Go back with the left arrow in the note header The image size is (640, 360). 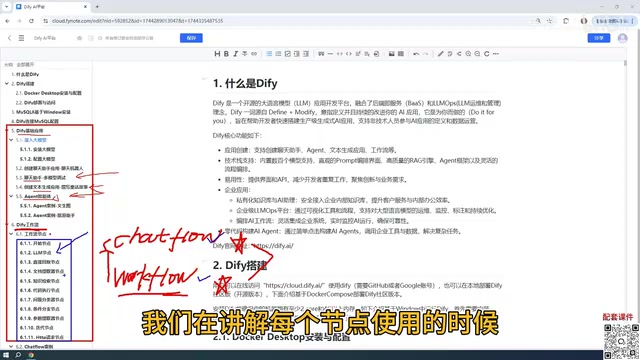point(9,38)
